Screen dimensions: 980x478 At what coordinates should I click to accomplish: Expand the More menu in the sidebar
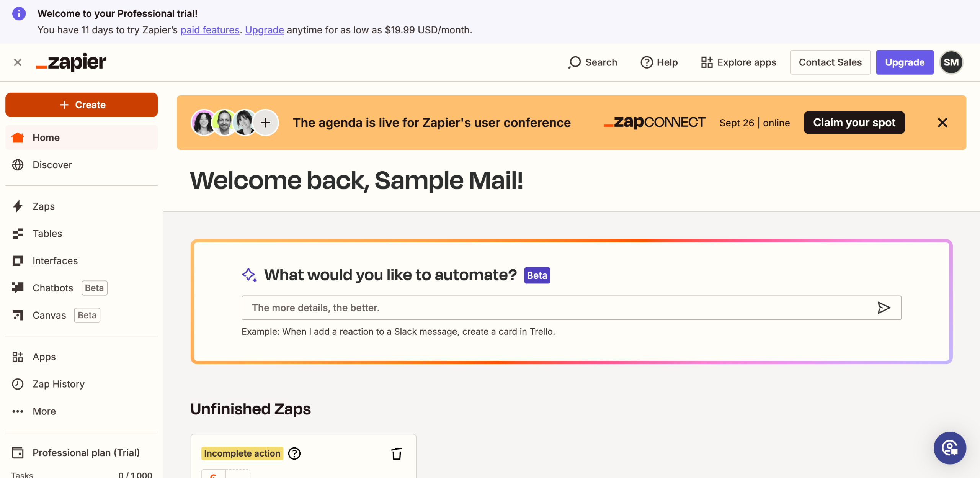(44, 411)
